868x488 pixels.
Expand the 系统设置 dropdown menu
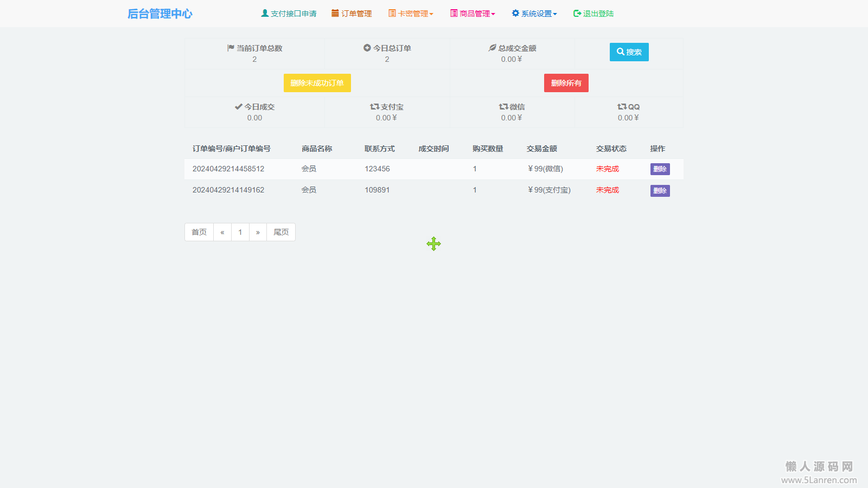pos(534,14)
